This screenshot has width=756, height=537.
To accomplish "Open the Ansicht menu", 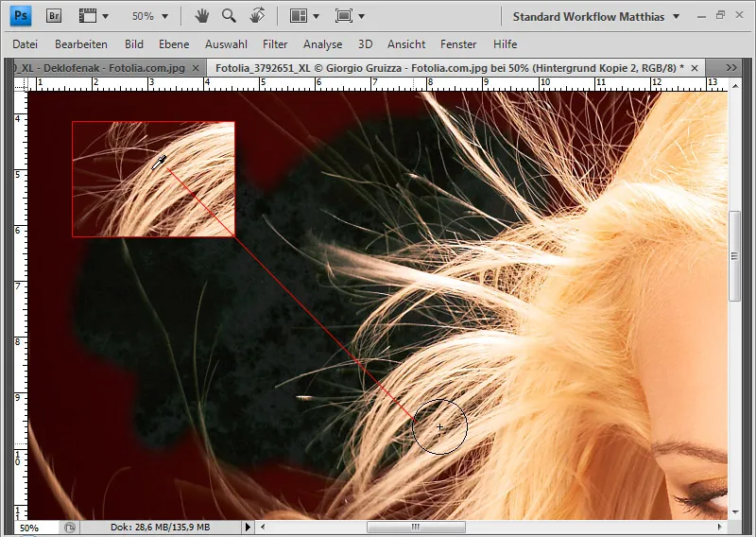I will coord(406,44).
